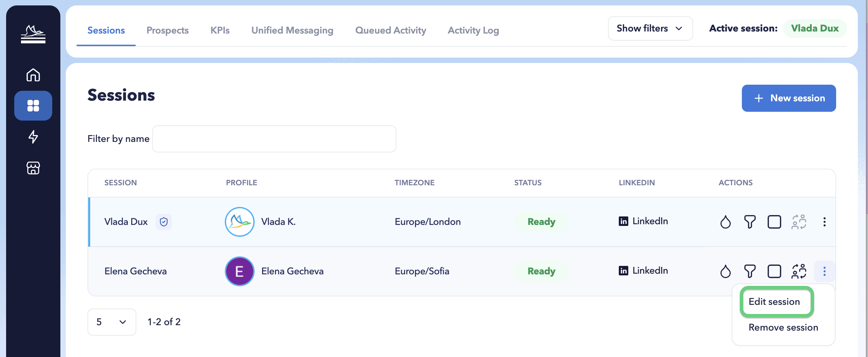Click the Elena Gecheva session name
The width and height of the screenshot is (868, 357).
click(136, 271)
